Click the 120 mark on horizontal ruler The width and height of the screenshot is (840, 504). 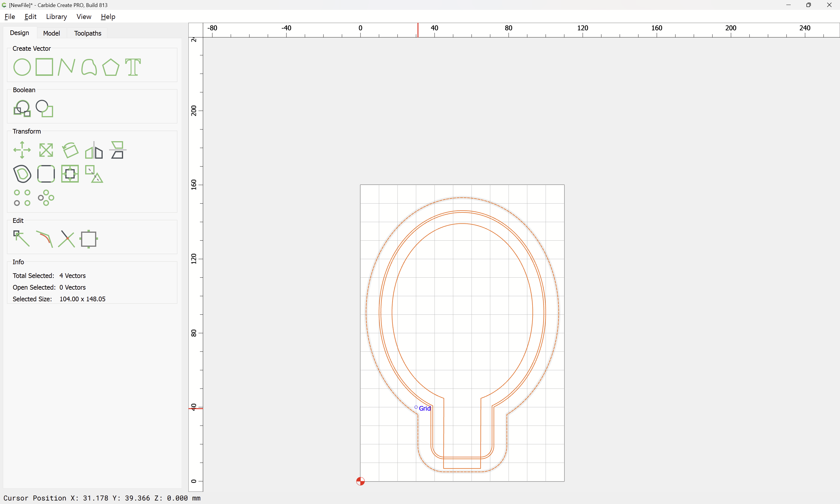[x=583, y=28]
